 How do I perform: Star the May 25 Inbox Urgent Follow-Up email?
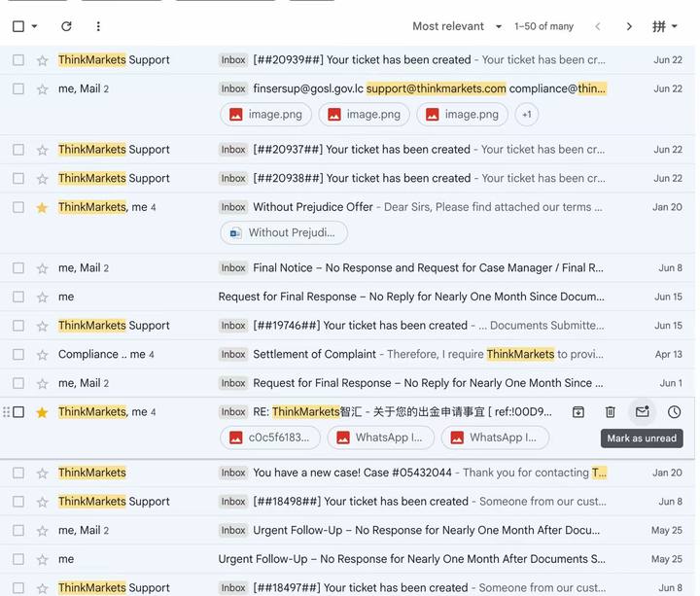pyautogui.click(x=43, y=531)
